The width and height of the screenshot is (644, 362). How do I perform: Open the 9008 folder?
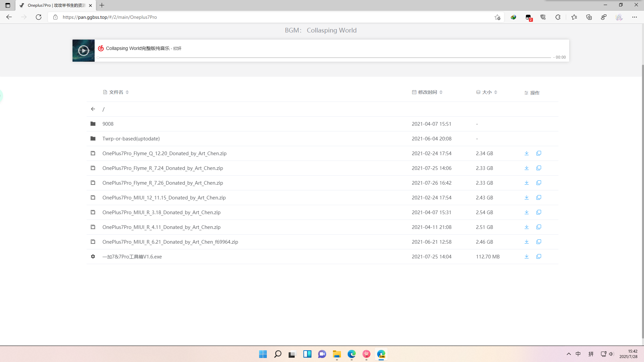108,124
